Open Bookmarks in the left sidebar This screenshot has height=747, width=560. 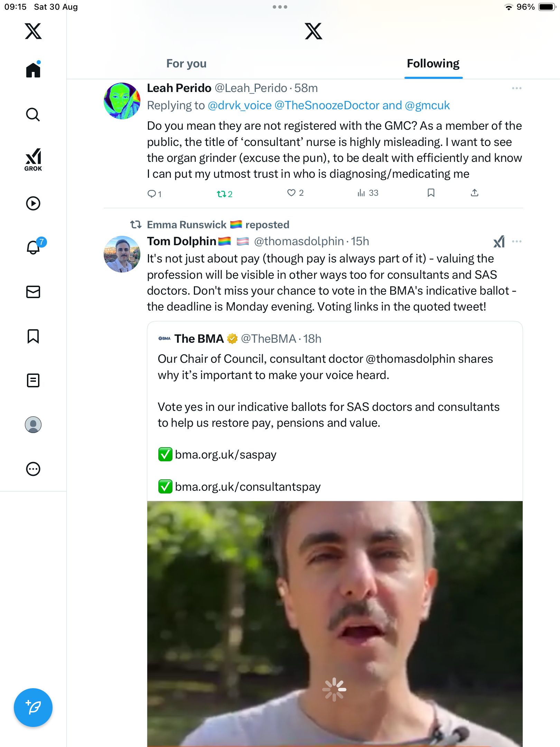(33, 336)
